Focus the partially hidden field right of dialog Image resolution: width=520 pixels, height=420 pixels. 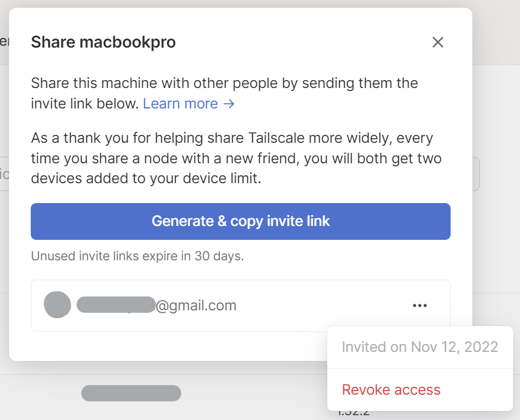click(x=476, y=174)
